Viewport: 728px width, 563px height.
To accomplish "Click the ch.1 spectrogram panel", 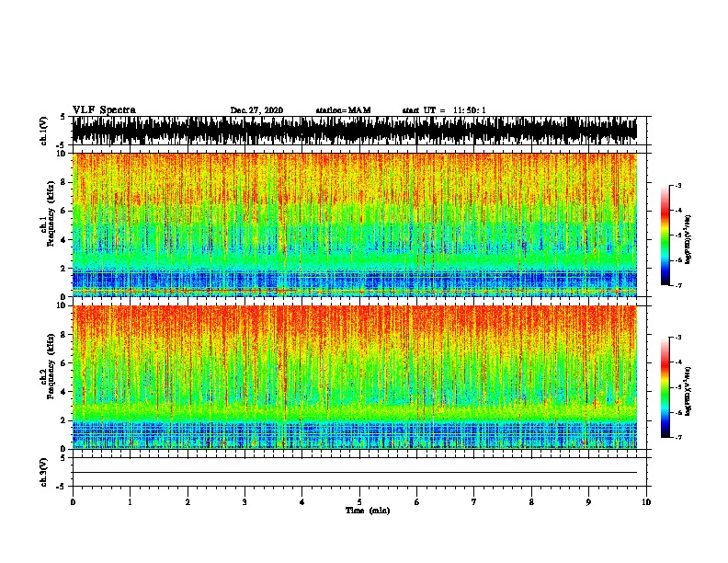I will (355, 224).
